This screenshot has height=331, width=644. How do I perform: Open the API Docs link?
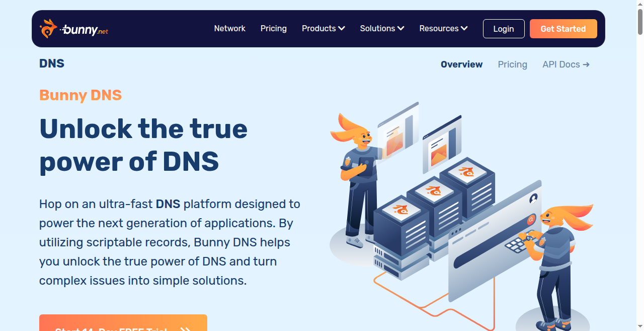pyautogui.click(x=566, y=64)
